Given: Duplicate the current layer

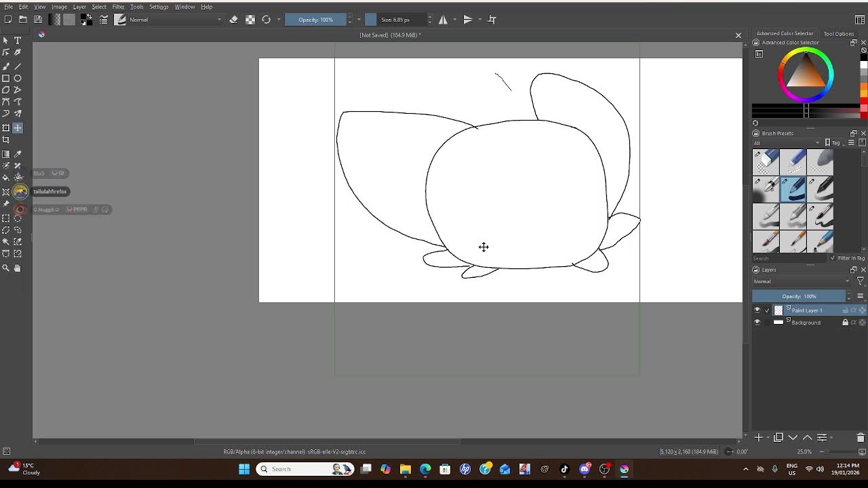Looking at the screenshot, I should (778, 438).
